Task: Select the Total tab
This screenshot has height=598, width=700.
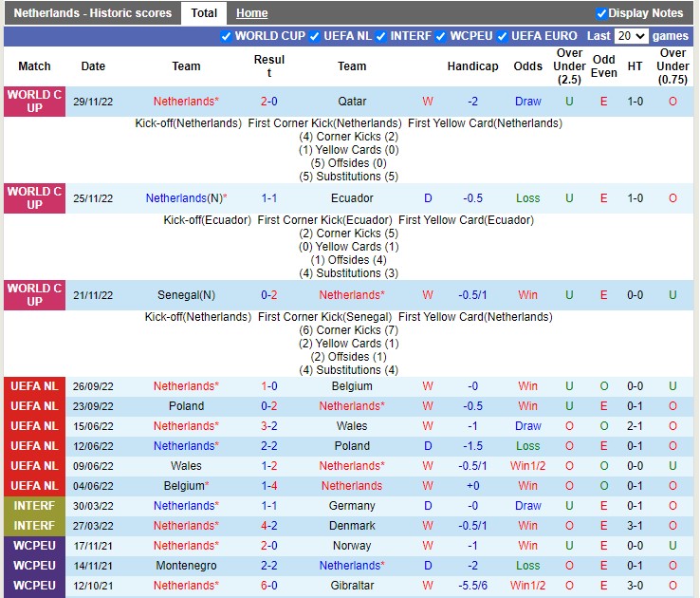Action: [204, 13]
